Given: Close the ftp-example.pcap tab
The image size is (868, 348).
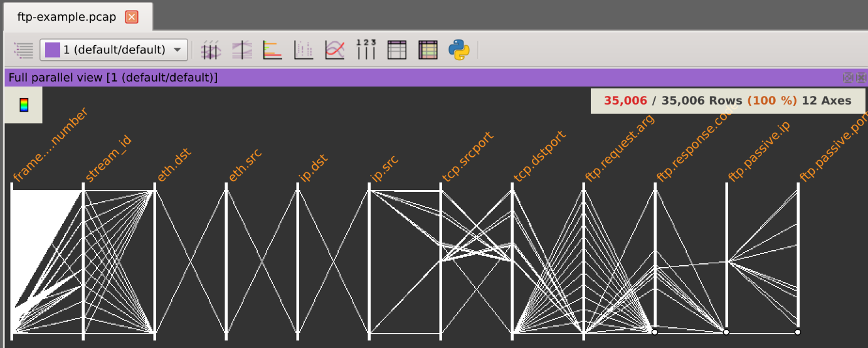Looking at the screenshot, I should (x=132, y=17).
